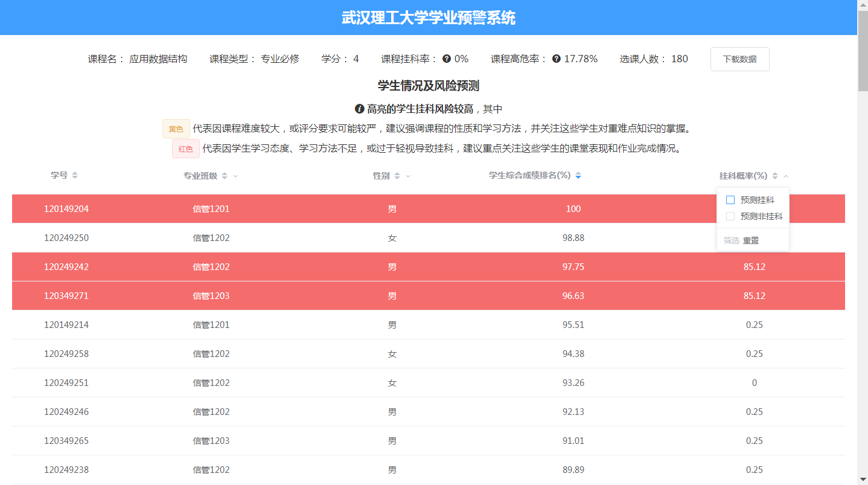The image size is (868, 485).
Task: Open the 性别 filter dropdown
Action: click(408, 176)
